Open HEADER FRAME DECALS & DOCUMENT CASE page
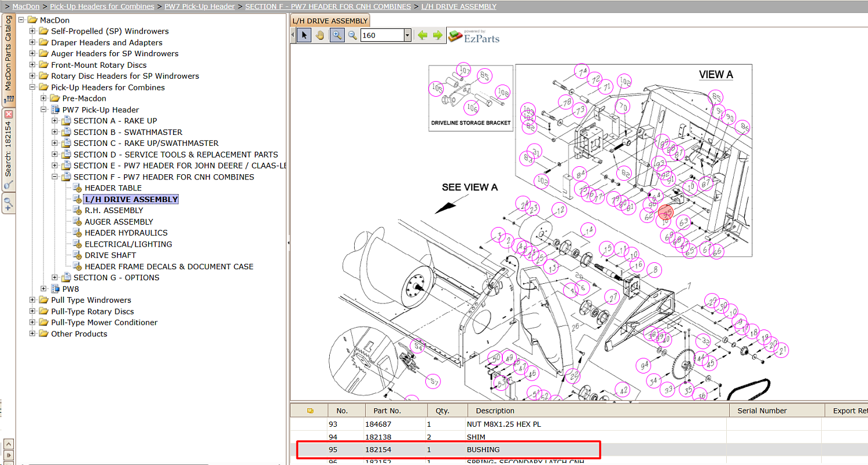 pyautogui.click(x=169, y=266)
